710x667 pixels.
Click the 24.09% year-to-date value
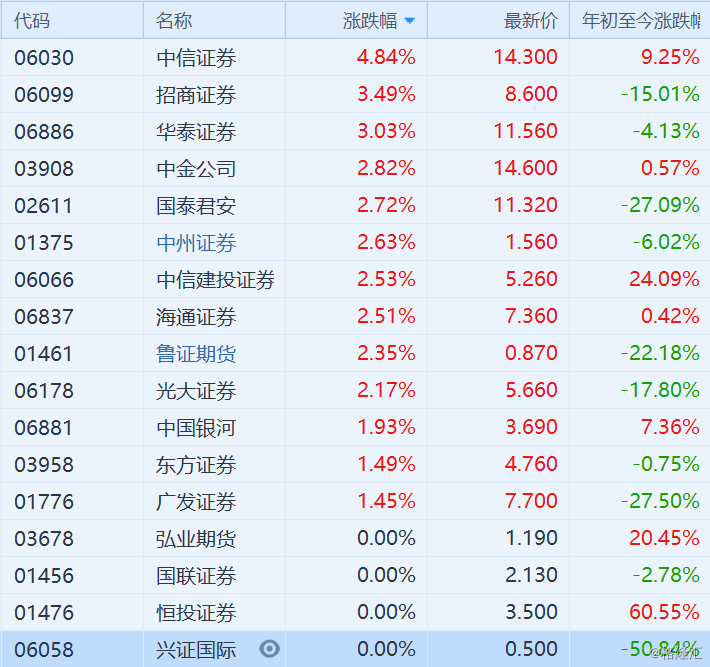(x=665, y=279)
